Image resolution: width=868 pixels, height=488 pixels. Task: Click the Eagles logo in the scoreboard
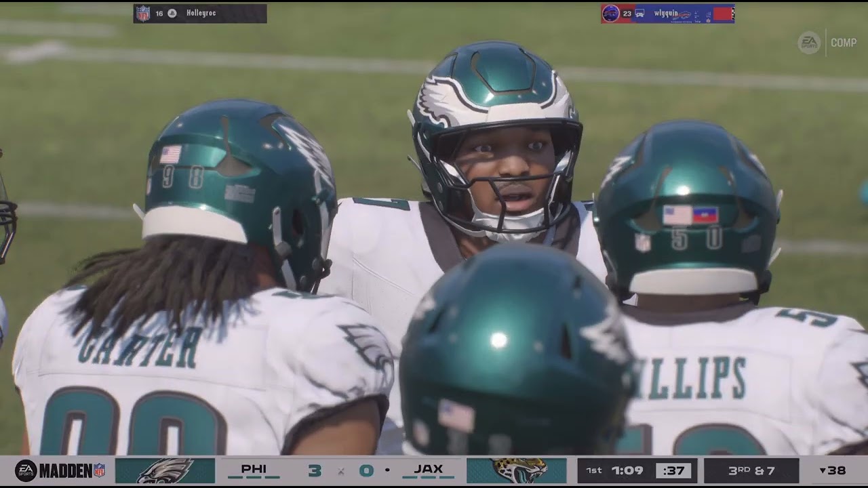pyautogui.click(x=165, y=470)
